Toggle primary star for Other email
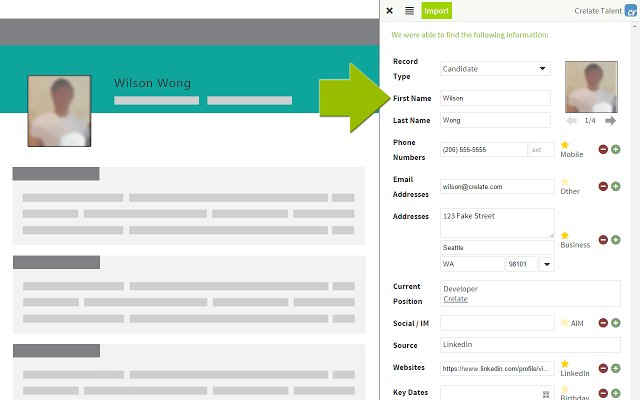The image size is (640, 400). [x=565, y=182]
